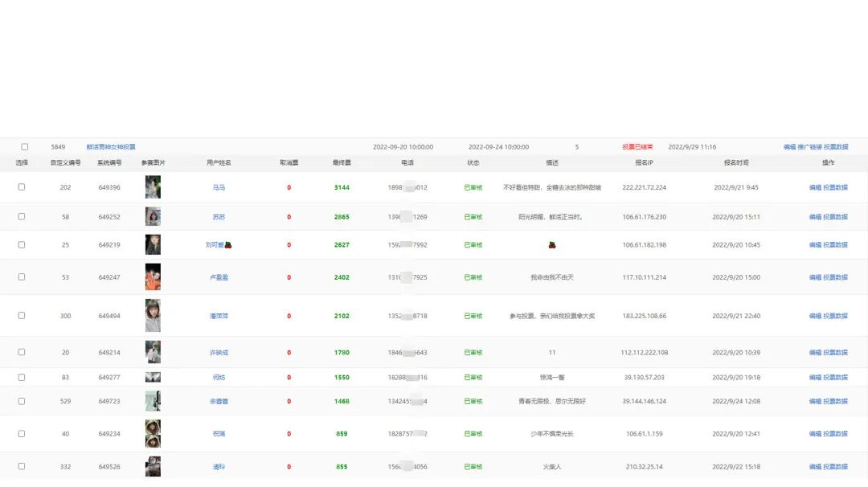Check the checkbox for 苏苏's row
The height and width of the screenshot is (487, 868).
[22, 216]
